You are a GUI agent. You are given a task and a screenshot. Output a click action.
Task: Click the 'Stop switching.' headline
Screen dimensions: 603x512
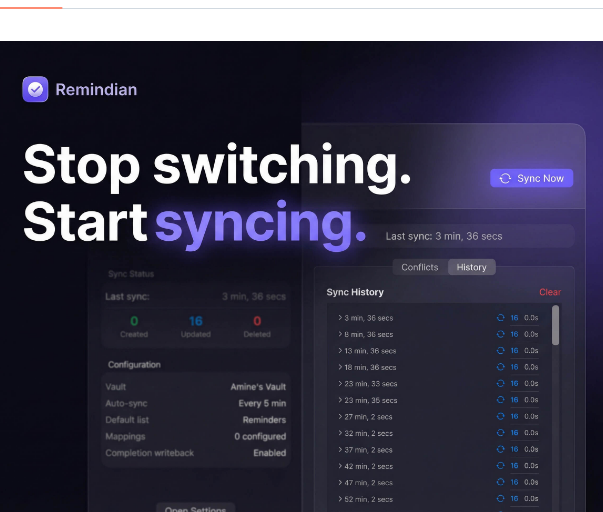click(217, 166)
